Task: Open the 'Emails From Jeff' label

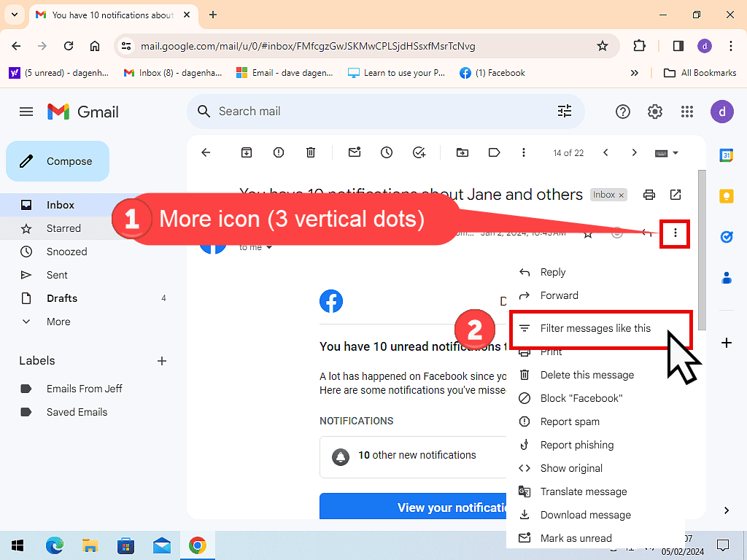Action: point(85,389)
